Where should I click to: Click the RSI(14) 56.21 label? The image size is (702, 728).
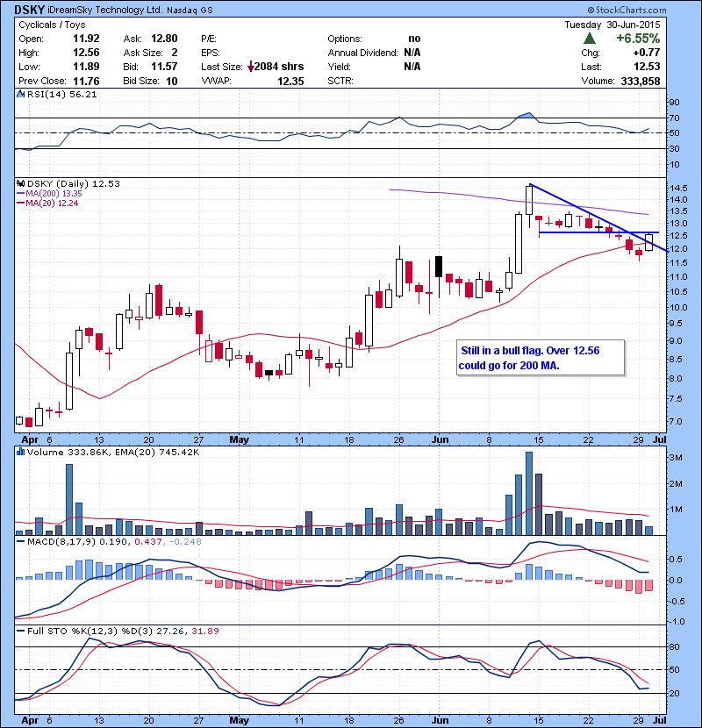point(61,94)
